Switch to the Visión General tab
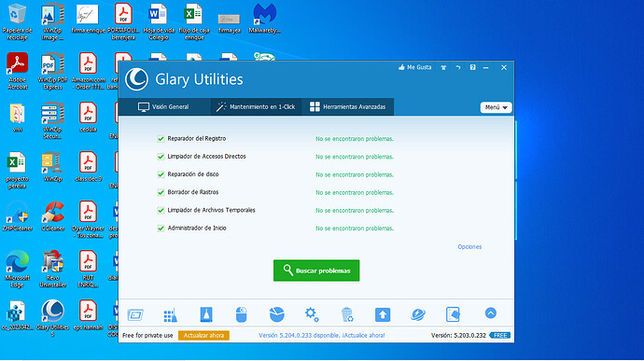 pyautogui.click(x=164, y=106)
